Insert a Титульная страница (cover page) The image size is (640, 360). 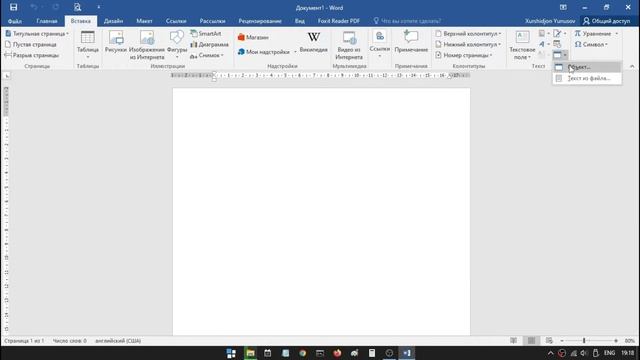tap(37, 33)
